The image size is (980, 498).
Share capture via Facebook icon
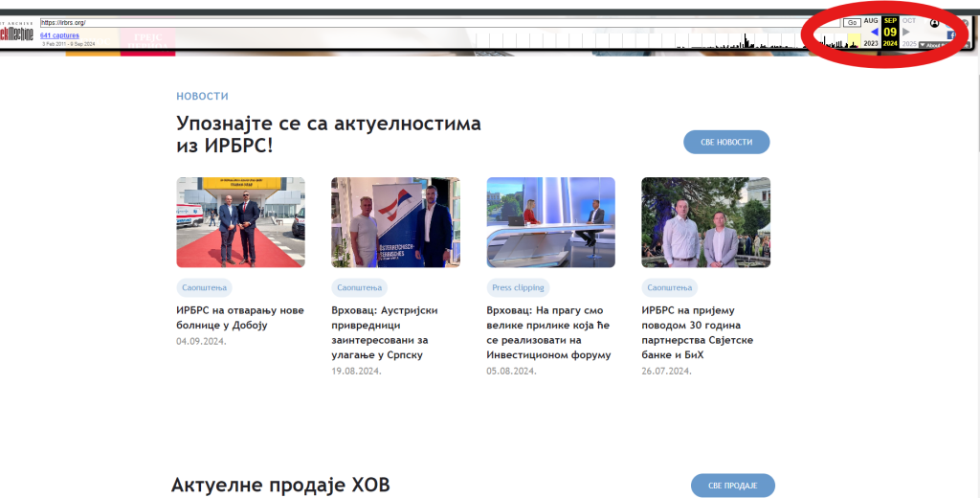tap(951, 35)
